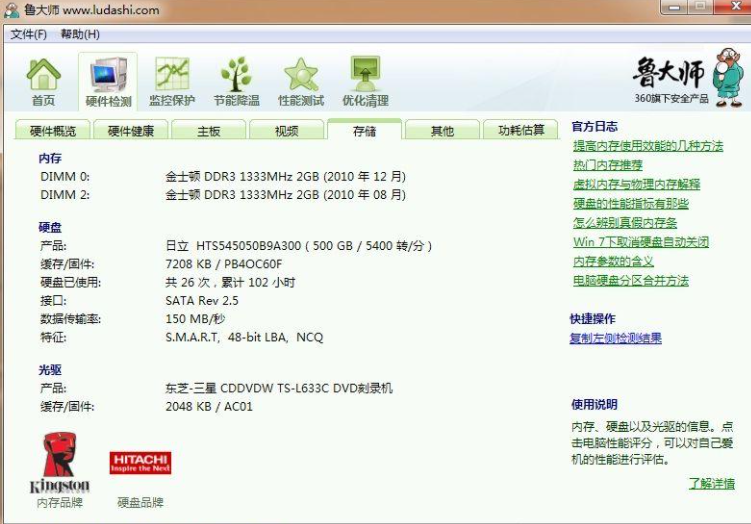Switch to the 视频 tab

point(286,131)
